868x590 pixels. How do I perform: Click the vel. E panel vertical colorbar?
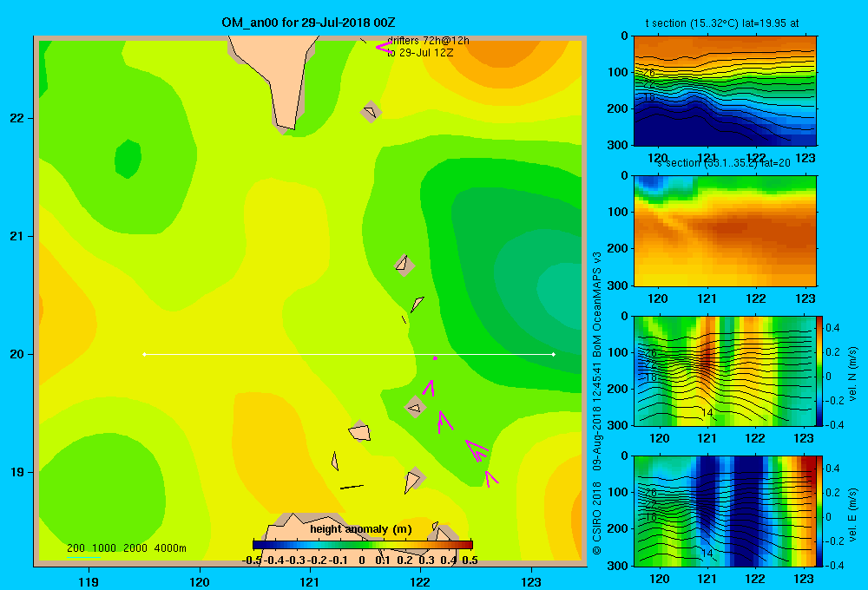(820, 511)
